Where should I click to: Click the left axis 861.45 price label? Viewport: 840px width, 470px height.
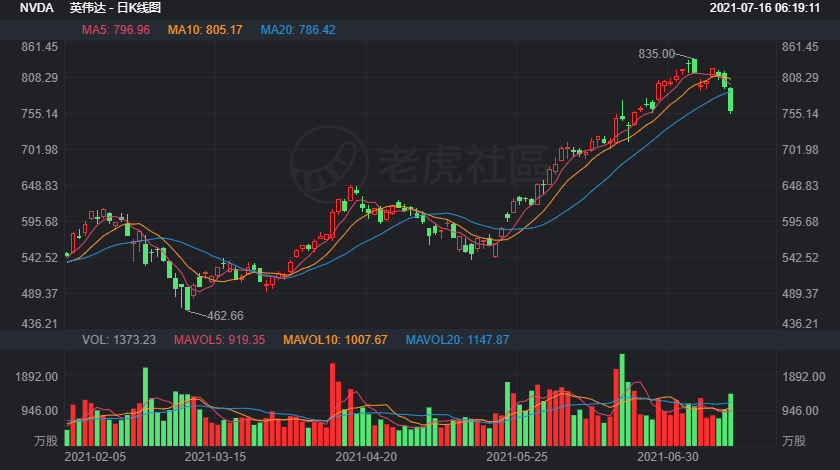(x=40, y=47)
